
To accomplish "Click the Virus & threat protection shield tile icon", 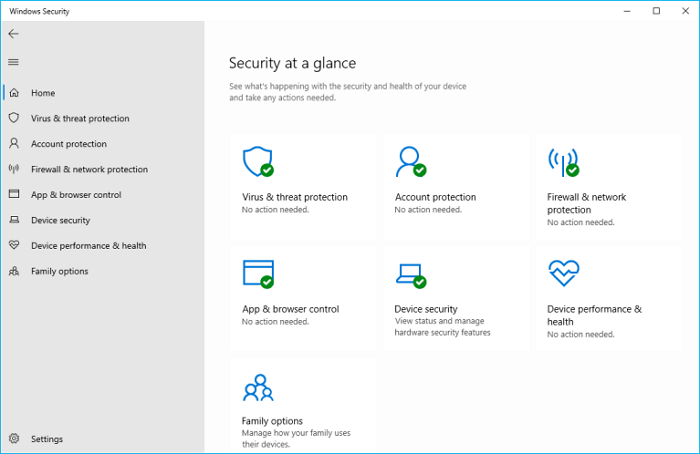I will click(x=257, y=161).
